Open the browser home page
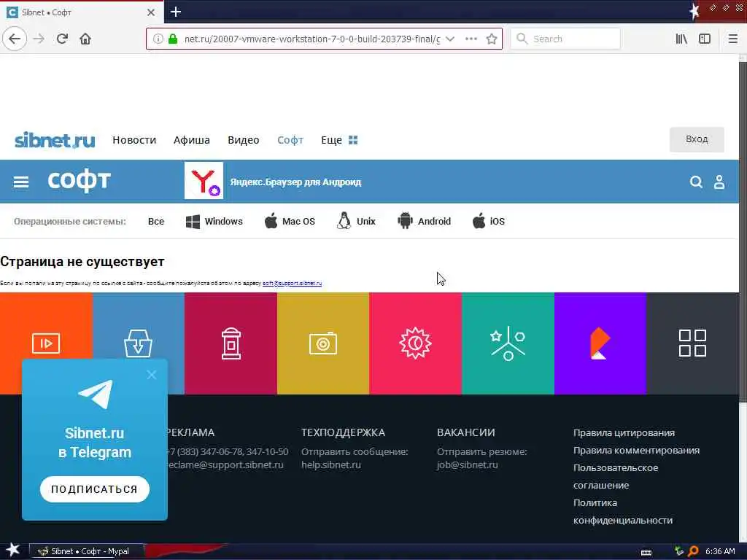The width and height of the screenshot is (747, 560). click(85, 39)
